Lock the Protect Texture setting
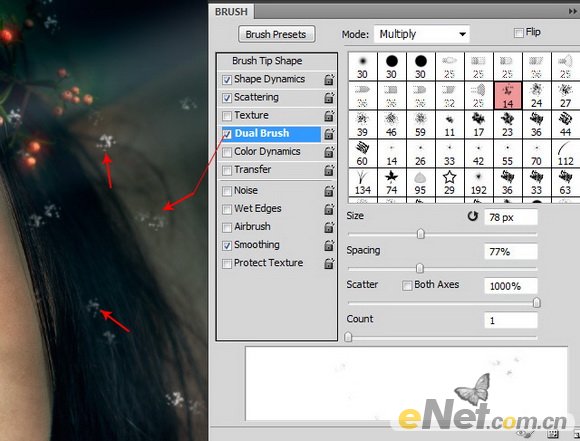Image resolution: width=580 pixels, height=441 pixels. point(329,263)
